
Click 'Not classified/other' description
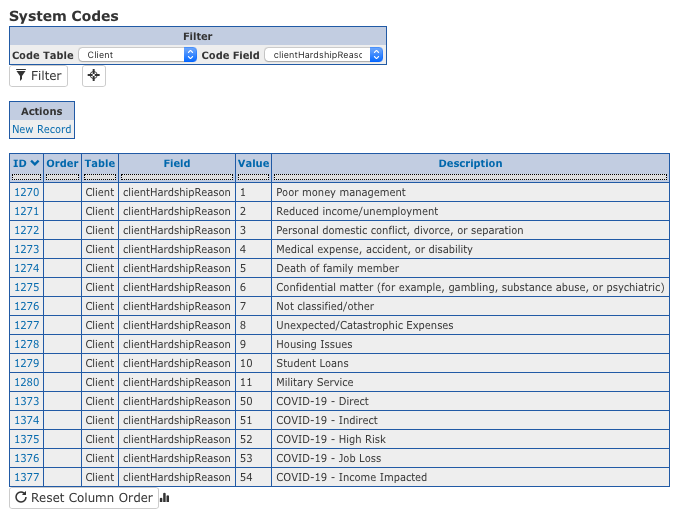[x=325, y=306]
